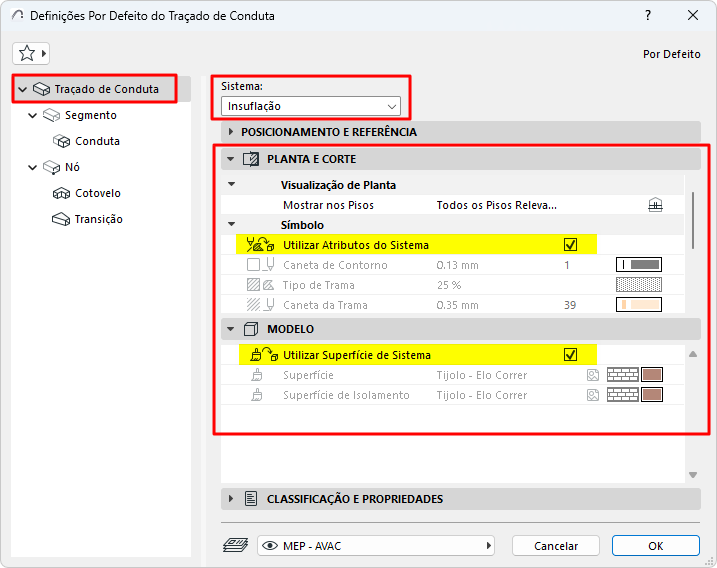Select Nó in the tree
The height and width of the screenshot is (568, 717).
72,167
